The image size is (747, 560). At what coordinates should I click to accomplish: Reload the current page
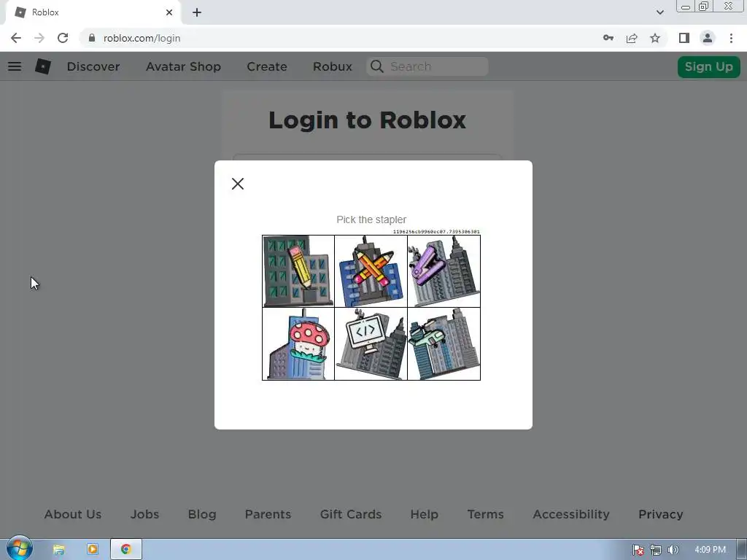(x=63, y=38)
